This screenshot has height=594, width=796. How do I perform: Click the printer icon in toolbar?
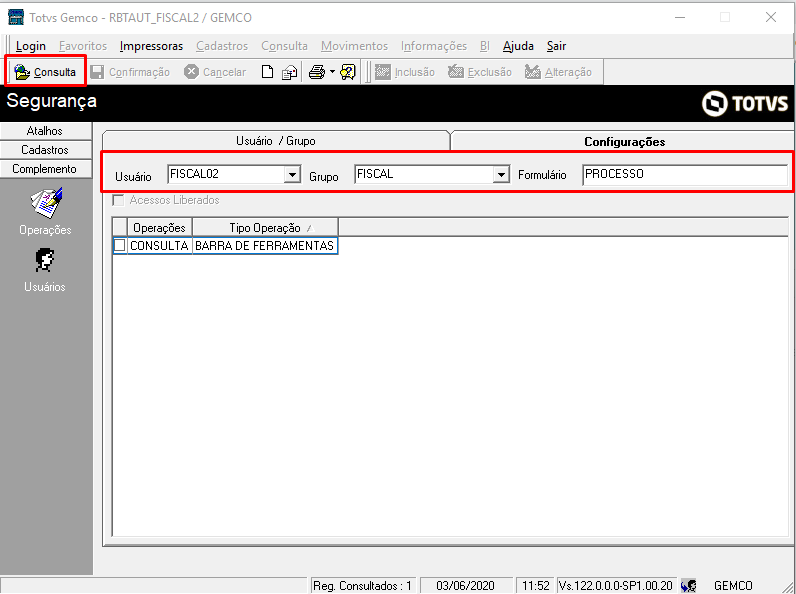tap(317, 72)
